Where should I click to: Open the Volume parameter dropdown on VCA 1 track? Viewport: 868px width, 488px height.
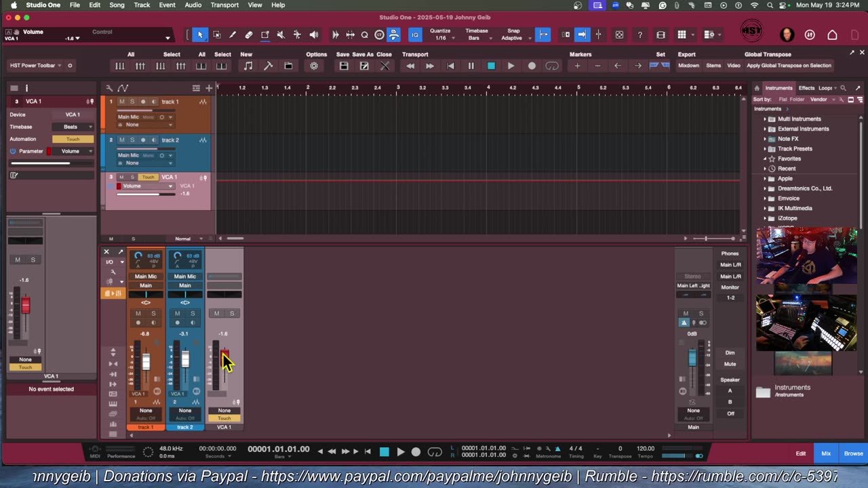(146, 186)
